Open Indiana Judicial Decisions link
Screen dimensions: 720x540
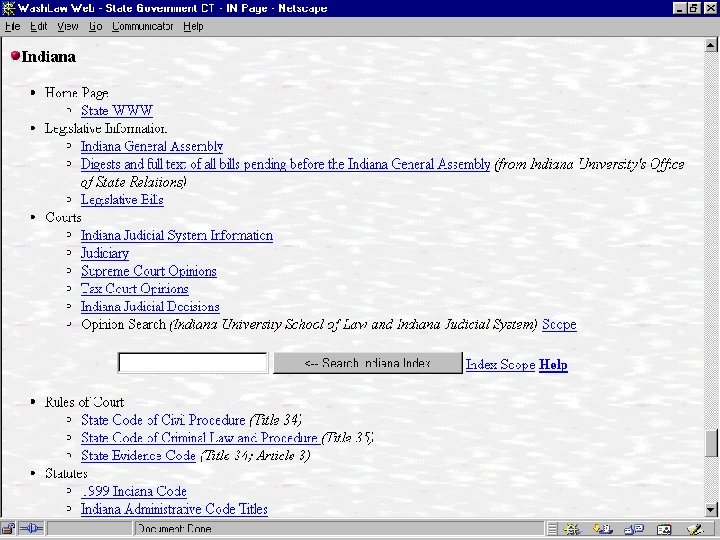(x=150, y=307)
